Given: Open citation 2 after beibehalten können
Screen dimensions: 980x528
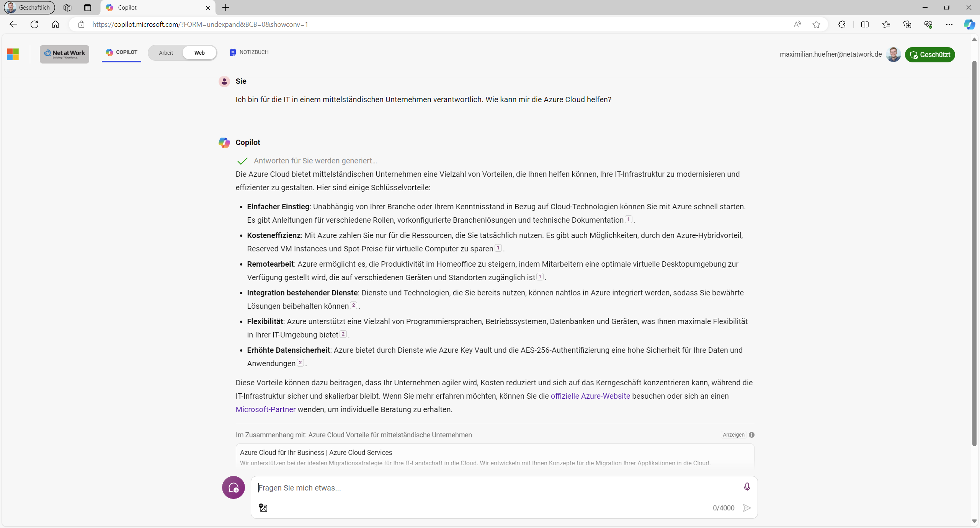Looking at the screenshot, I should [x=354, y=305].
